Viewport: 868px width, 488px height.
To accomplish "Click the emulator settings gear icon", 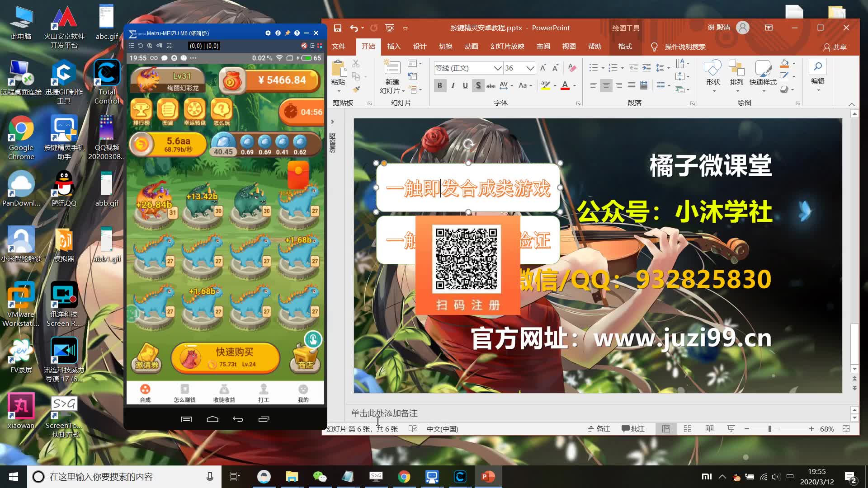I will pos(268,33).
